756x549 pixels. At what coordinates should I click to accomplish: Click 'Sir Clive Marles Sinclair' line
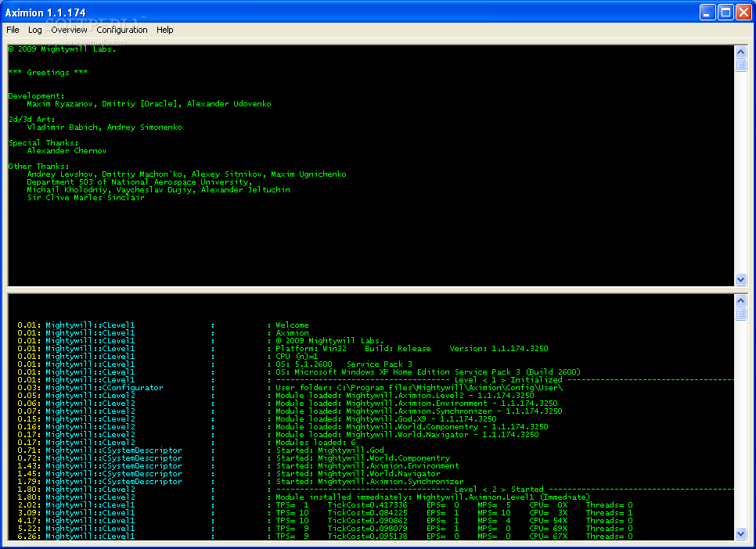86,198
